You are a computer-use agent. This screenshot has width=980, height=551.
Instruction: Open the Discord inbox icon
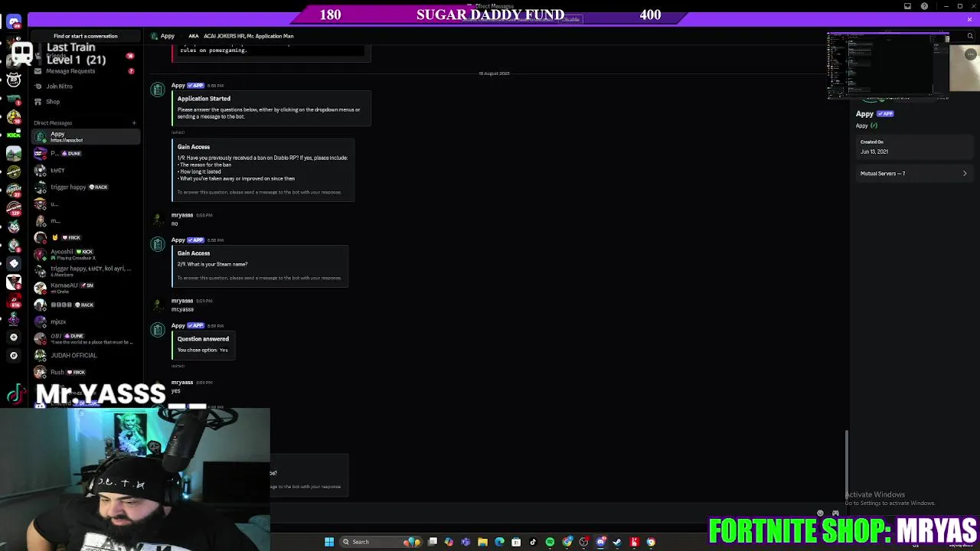point(907,6)
